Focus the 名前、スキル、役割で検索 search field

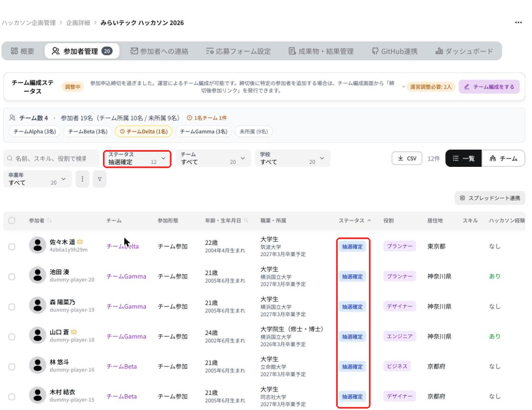[x=51, y=158]
